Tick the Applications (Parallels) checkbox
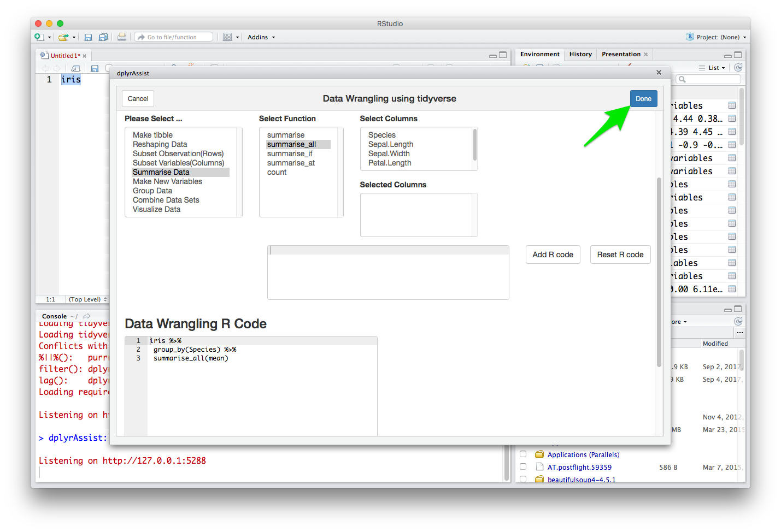The height and width of the screenshot is (532, 781). [523, 454]
